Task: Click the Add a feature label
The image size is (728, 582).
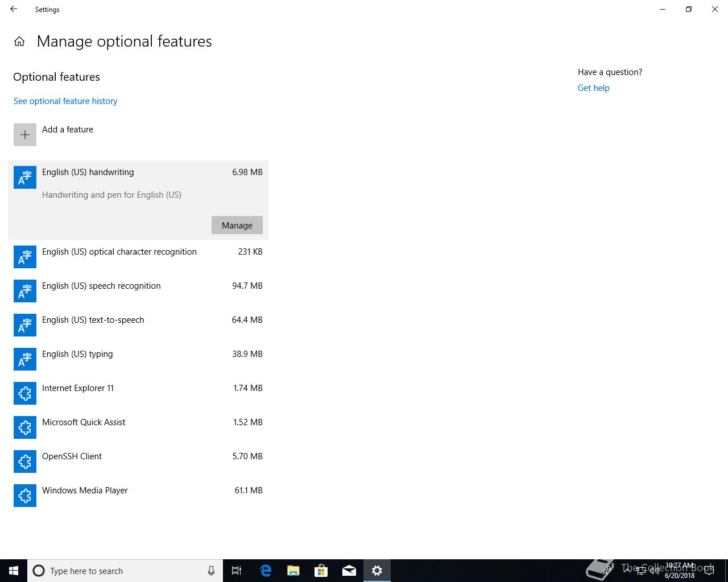Action: click(x=68, y=130)
